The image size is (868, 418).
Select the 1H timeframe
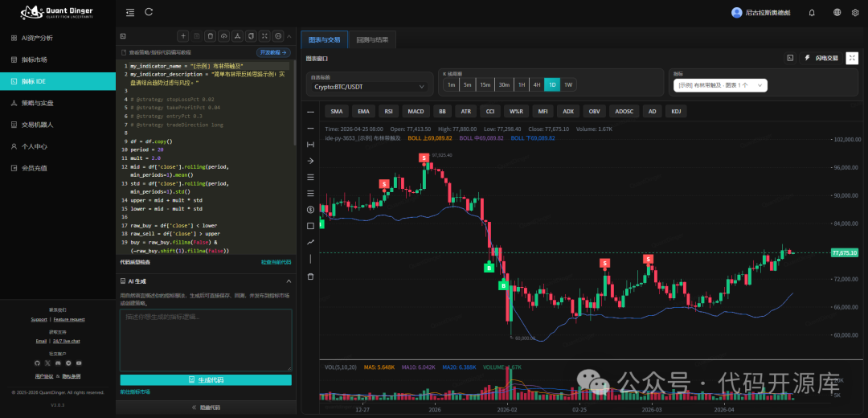[x=522, y=84]
